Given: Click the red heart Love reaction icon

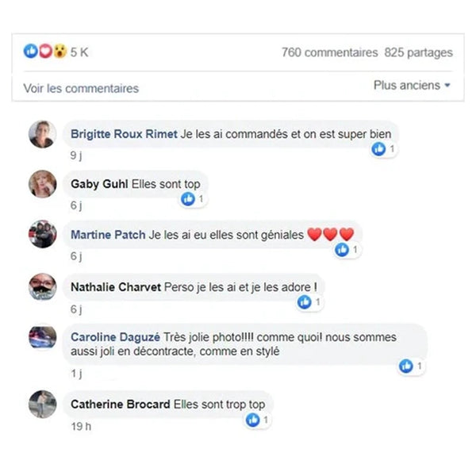Looking at the screenshot, I should tap(45, 52).
